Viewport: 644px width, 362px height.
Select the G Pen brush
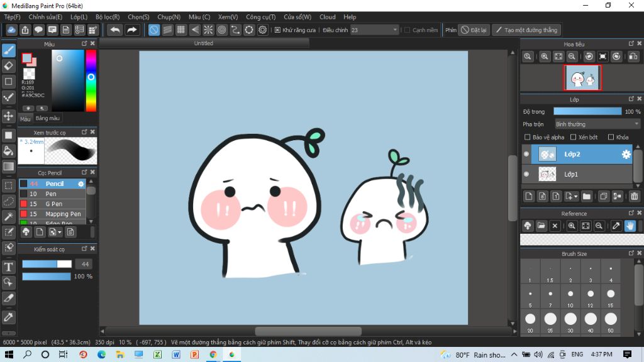click(x=53, y=204)
